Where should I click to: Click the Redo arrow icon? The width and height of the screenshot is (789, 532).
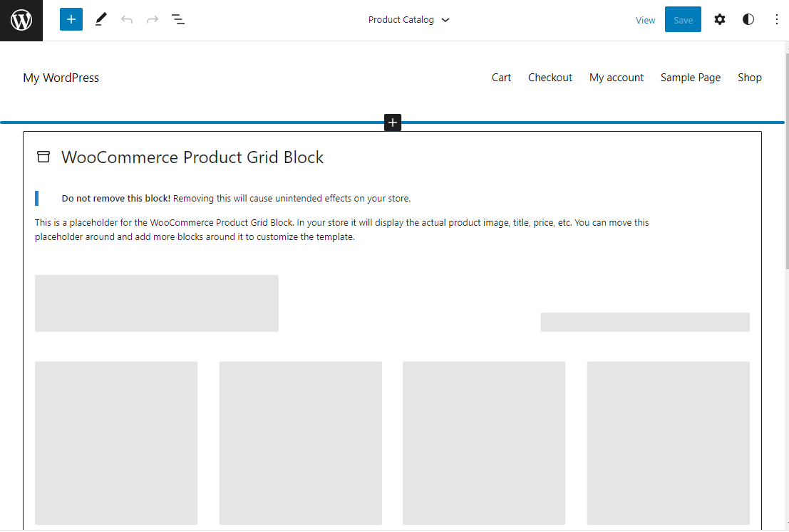click(152, 19)
